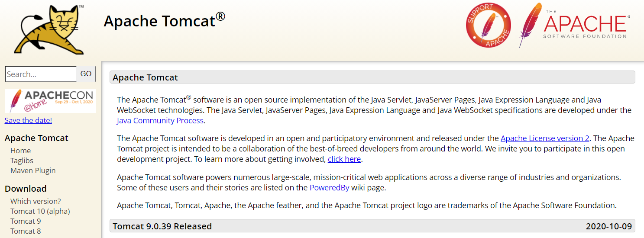Follow the Java Community Process link

(160, 121)
